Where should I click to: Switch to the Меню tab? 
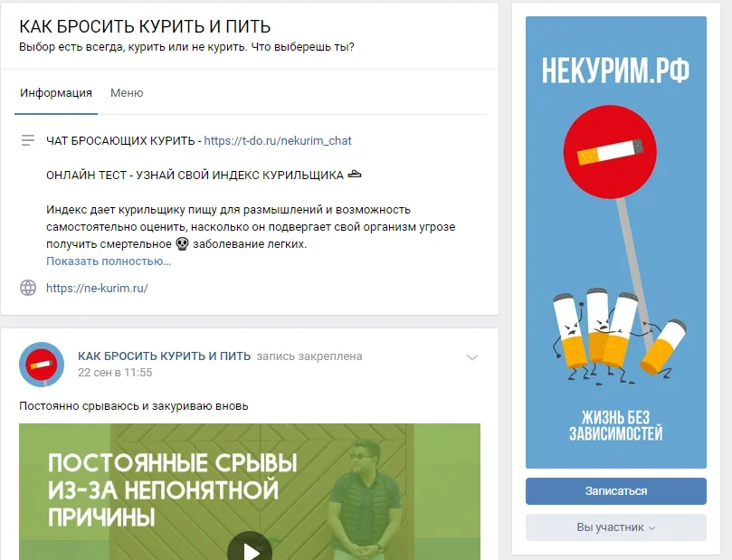[x=127, y=93]
